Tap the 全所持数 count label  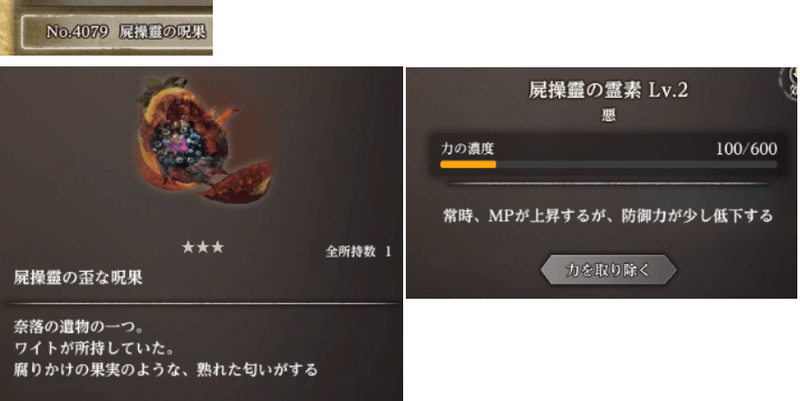pos(358,251)
